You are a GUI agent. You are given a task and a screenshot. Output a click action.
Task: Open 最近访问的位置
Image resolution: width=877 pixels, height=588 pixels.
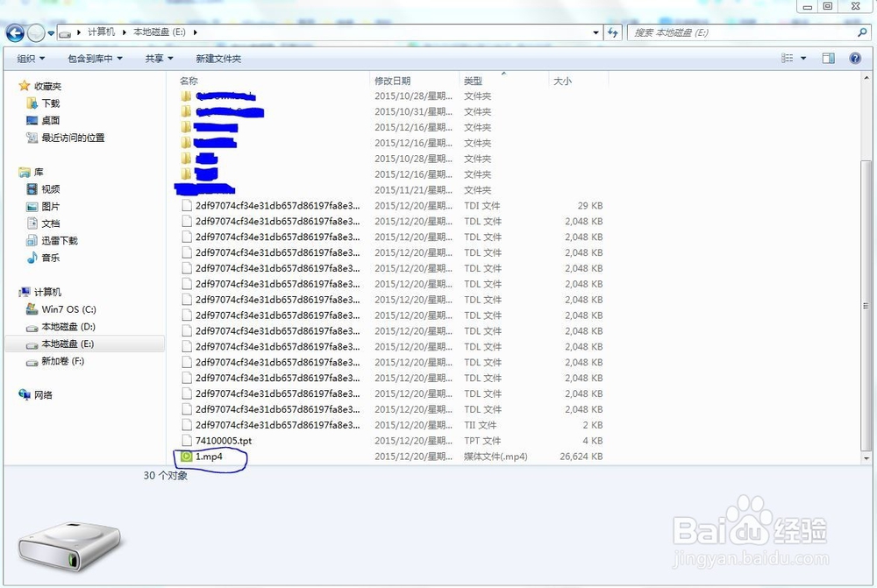tap(73, 138)
